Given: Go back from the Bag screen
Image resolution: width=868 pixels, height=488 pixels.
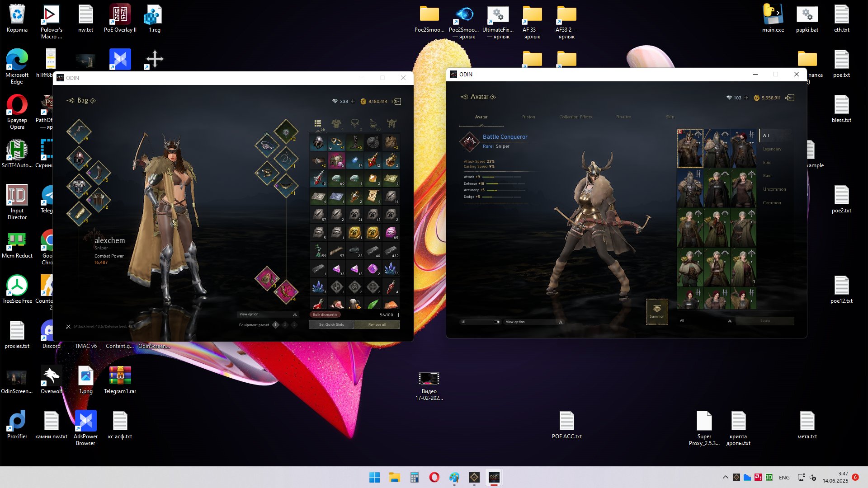Looking at the screenshot, I should pyautogui.click(x=71, y=100).
